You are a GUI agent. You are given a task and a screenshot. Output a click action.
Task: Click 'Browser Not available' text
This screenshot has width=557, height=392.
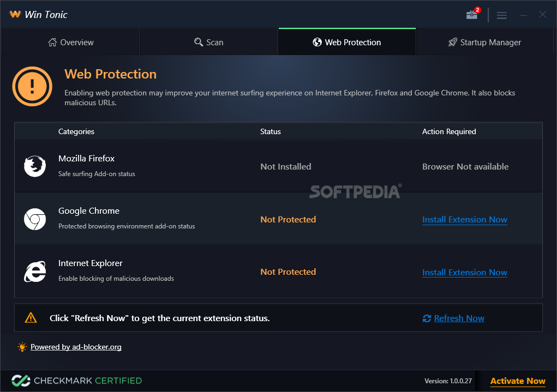pos(465,166)
